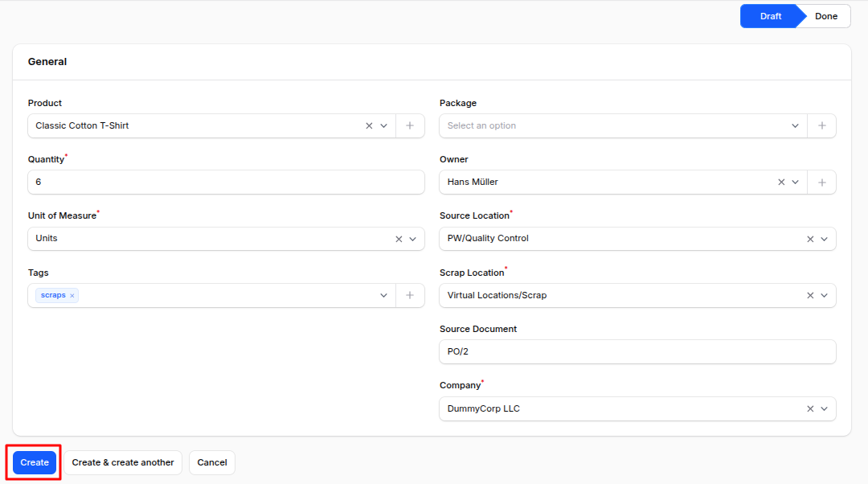Image resolution: width=868 pixels, height=484 pixels.
Task: Clear the Unit of Measure selection
Action: click(399, 239)
